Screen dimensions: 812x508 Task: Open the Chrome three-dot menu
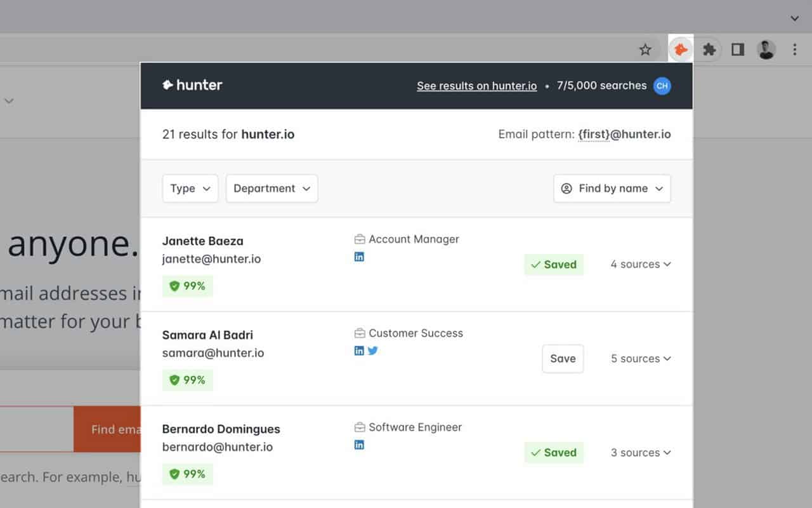(x=794, y=49)
